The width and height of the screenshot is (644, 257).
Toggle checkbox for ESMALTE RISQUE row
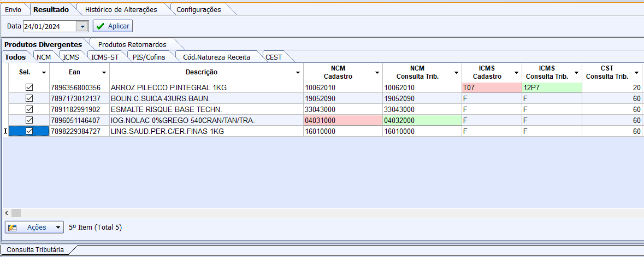click(x=29, y=109)
